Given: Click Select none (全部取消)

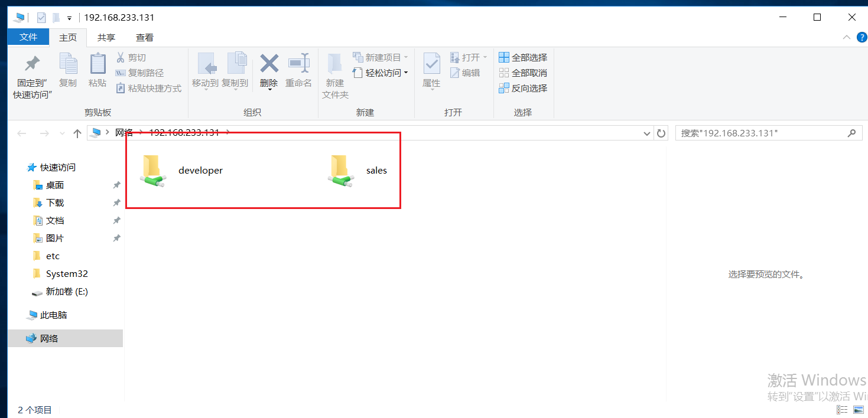Looking at the screenshot, I should (x=523, y=73).
